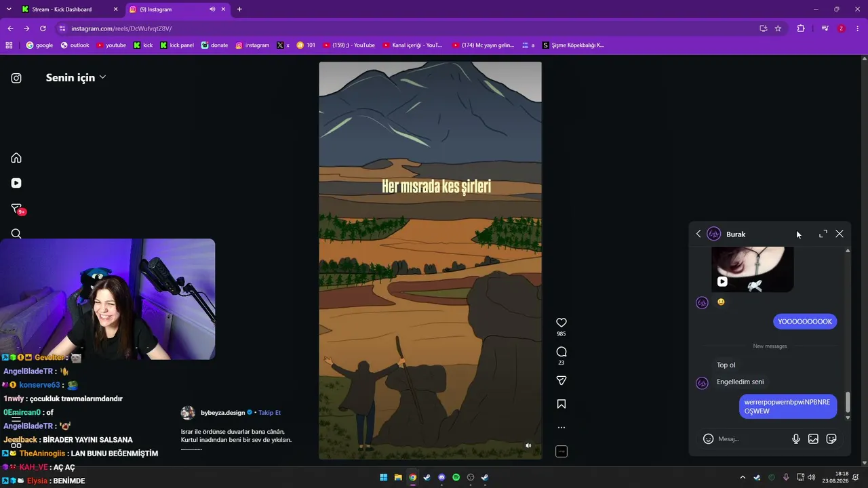The height and width of the screenshot is (488, 868).
Task: Record a voice message with the microphone
Action: click(796, 439)
